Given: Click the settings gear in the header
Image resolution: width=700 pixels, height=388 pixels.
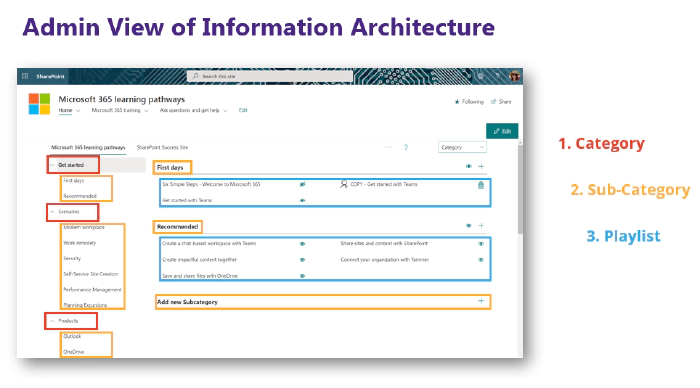Looking at the screenshot, I should click(480, 76).
